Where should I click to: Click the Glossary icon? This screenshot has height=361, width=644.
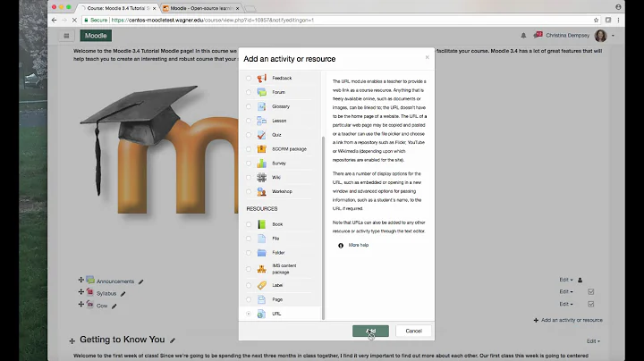pyautogui.click(x=261, y=106)
